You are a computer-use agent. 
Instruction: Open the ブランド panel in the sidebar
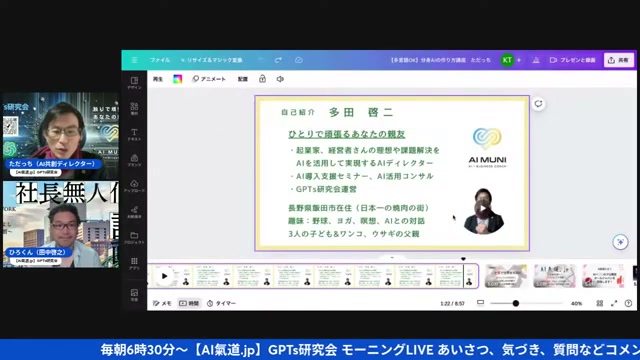pos(134,160)
